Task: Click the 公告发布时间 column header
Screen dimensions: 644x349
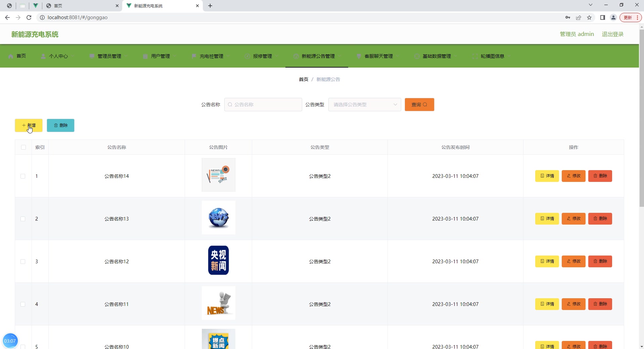Action: (455, 147)
